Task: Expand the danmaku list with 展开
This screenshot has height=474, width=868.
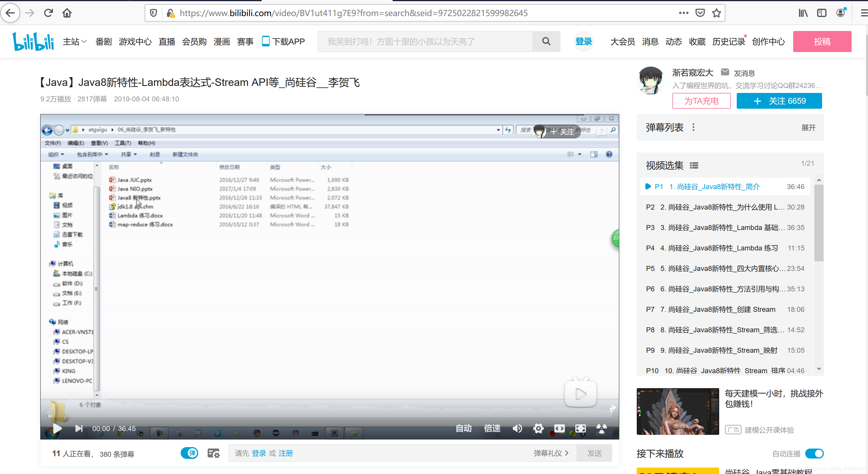Action: [808, 128]
